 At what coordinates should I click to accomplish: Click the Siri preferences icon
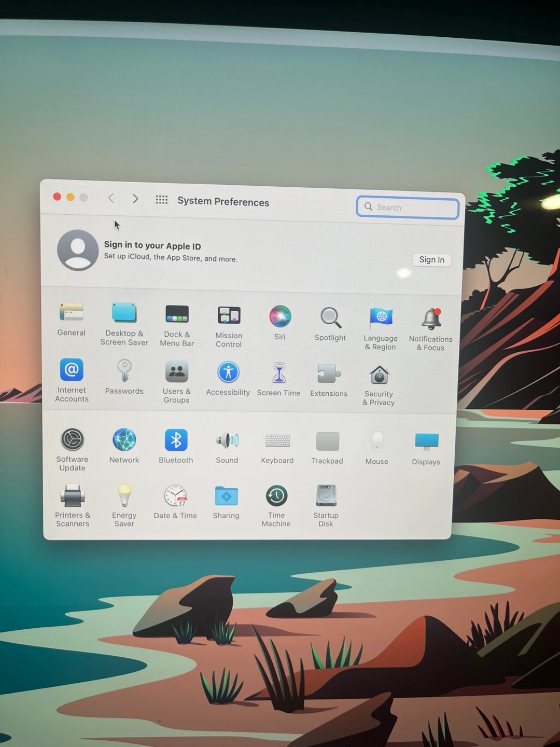click(280, 316)
